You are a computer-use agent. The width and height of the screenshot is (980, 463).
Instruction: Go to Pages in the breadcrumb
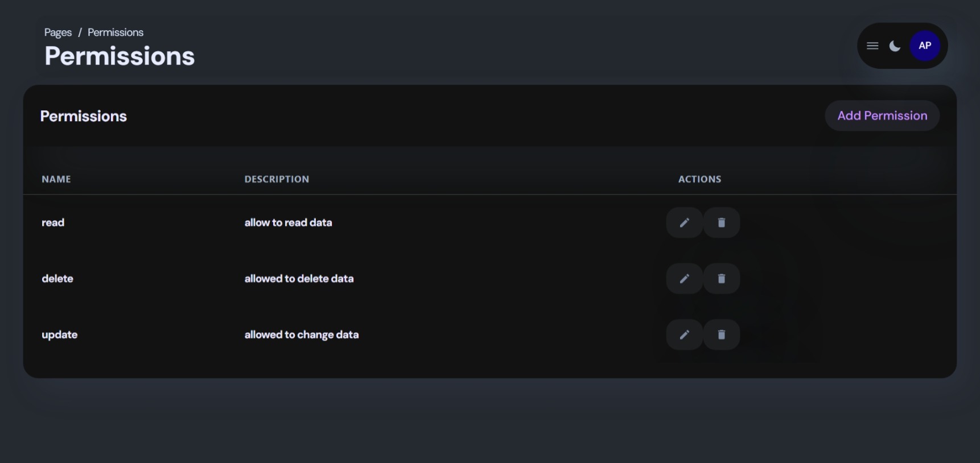(x=58, y=32)
